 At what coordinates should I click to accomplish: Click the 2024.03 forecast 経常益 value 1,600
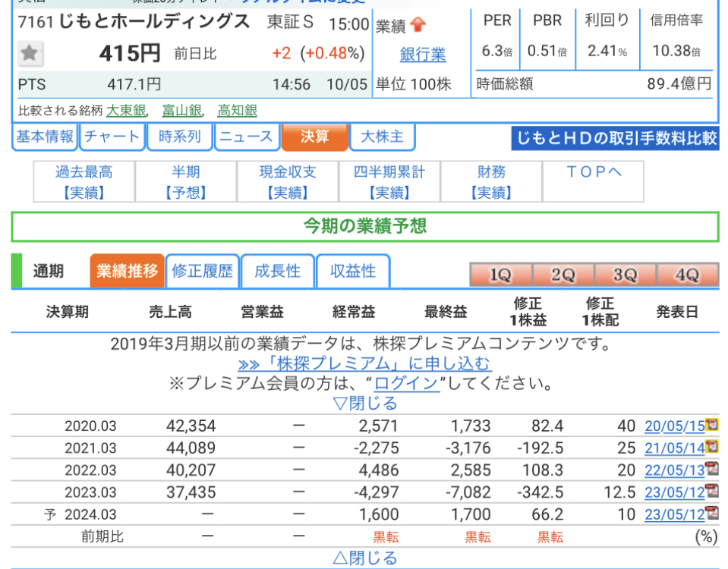[379, 514]
